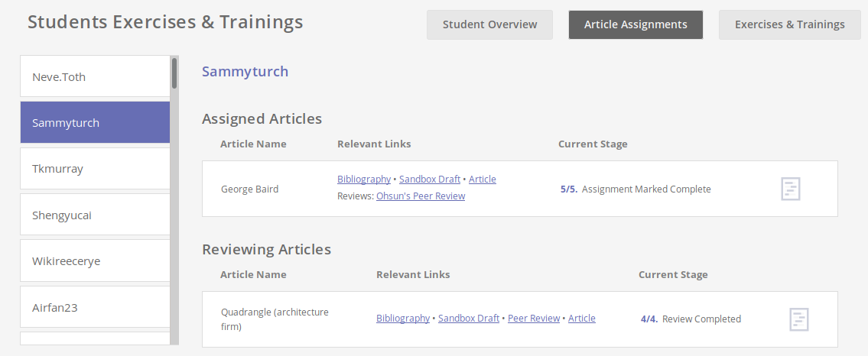Open Quadrangle Peer Review link
Viewport: 868px width, 356px height.
[534, 319]
